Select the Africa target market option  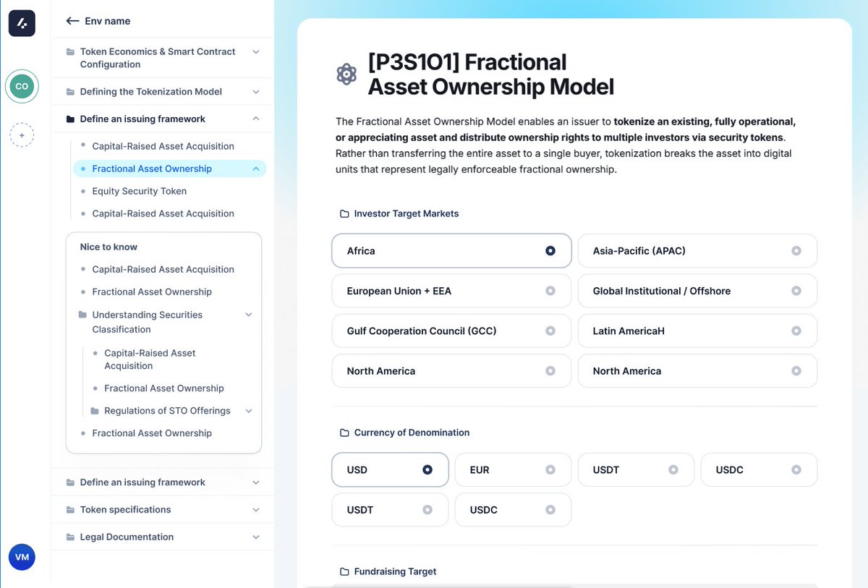[451, 251]
